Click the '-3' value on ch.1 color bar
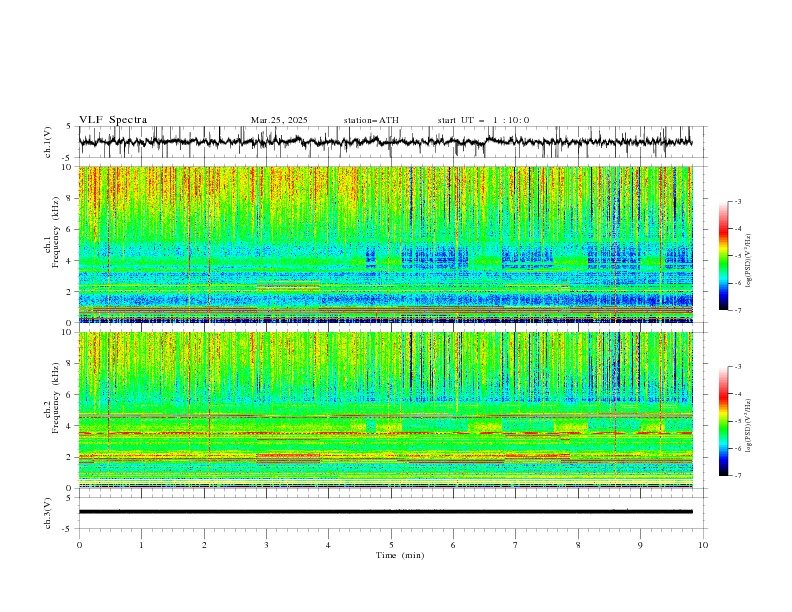This screenshot has height=612, width=792. 738,201
